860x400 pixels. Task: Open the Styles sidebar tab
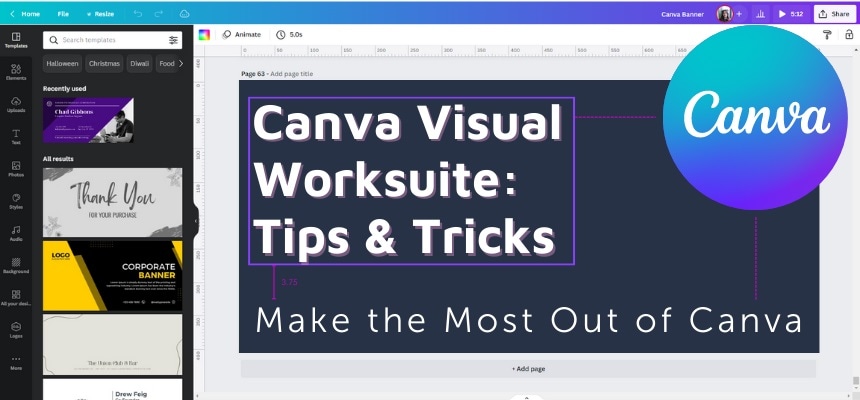point(16,201)
